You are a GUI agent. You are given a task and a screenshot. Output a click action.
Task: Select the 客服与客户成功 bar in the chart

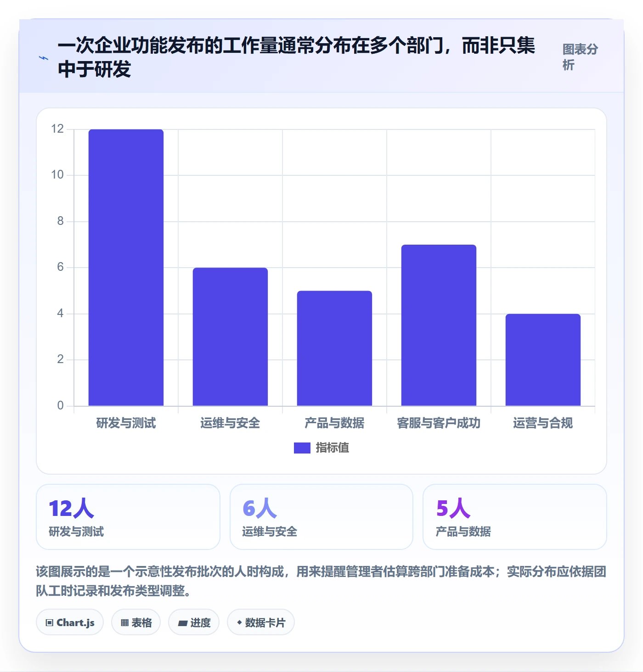(439, 325)
